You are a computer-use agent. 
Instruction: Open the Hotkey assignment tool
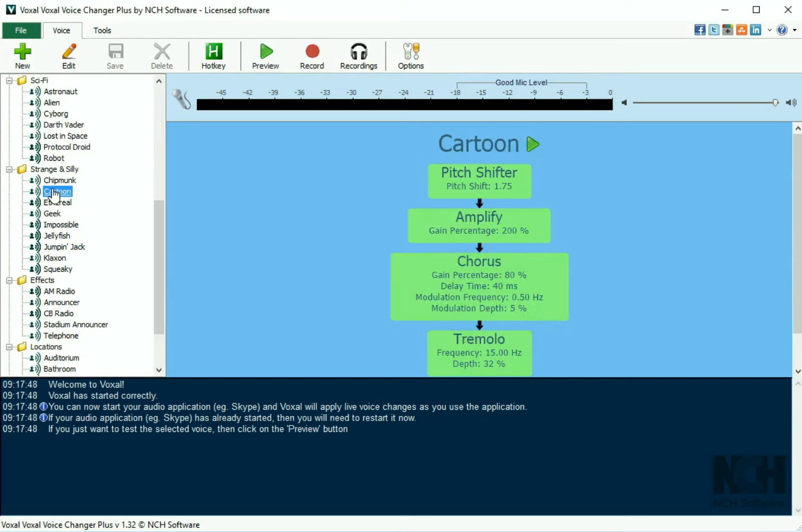[x=213, y=56]
